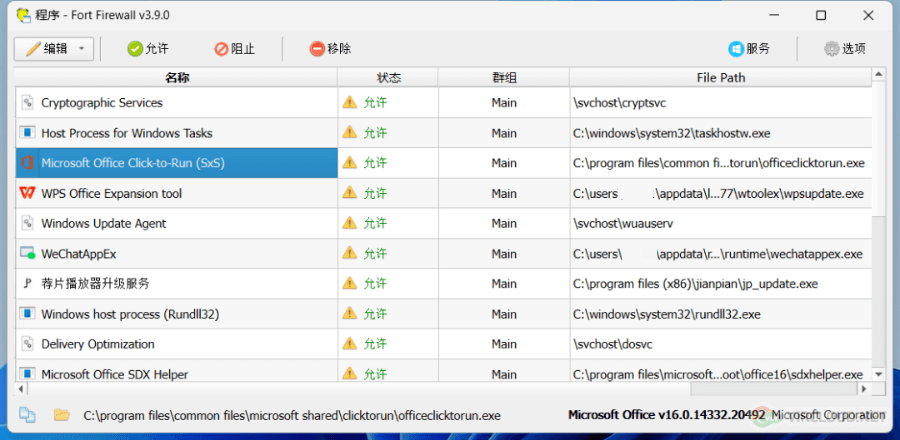This screenshot has height=440, width=900.
Task: Select the Windows Update Agent row
Action: 443,224
